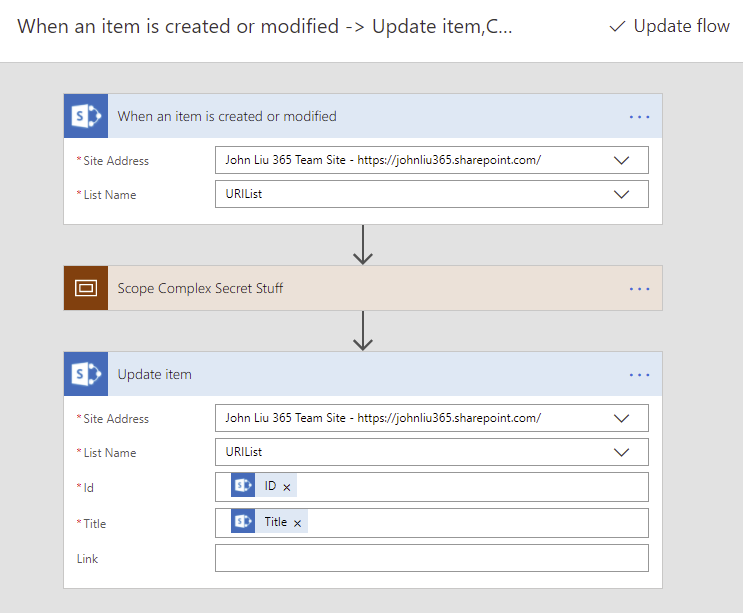The image size is (743, 613).
Task: Expand Site Address dropdown in the trigger
Action: 621,160
